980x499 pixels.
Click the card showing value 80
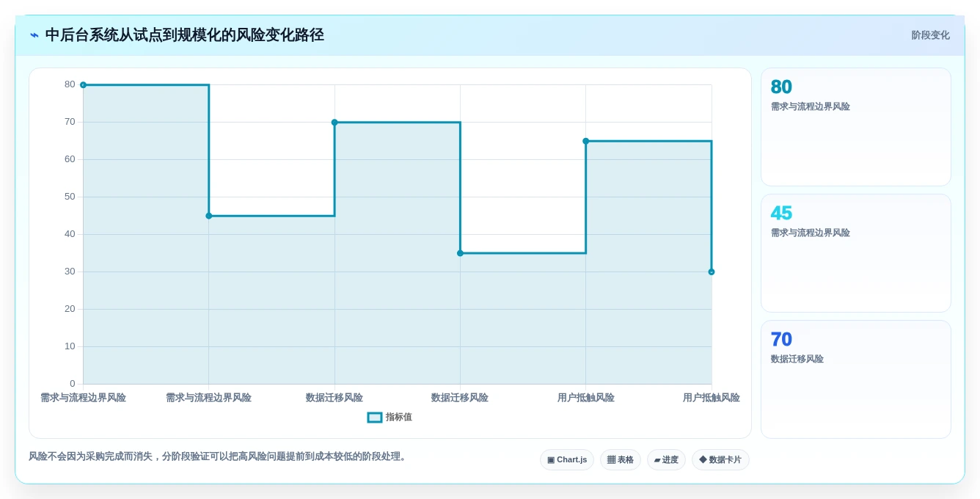(856, 127)
